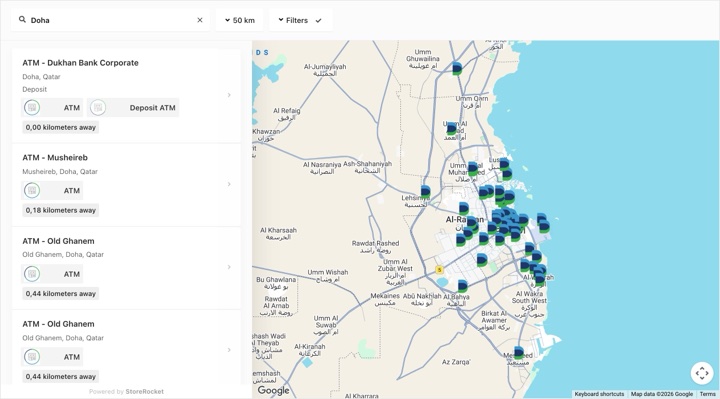720x399 pixels.
Task: Click the route 5 highway marker
Action: (439, 270)
